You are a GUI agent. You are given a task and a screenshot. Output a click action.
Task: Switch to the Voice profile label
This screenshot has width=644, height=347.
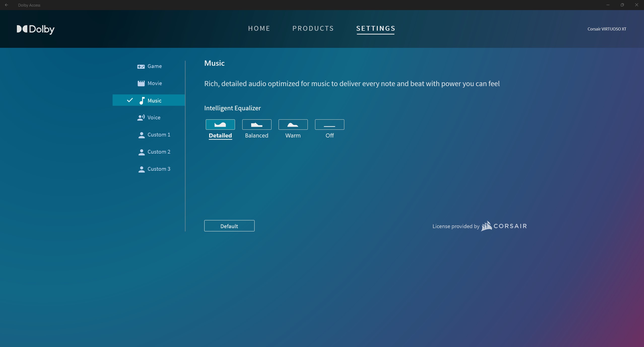tap(154, 118)
